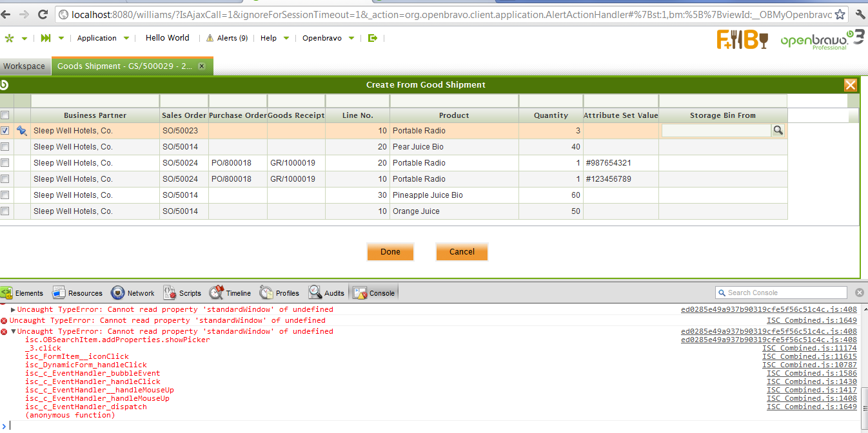Clear the Search Console field icon

[x=858, y=293]
